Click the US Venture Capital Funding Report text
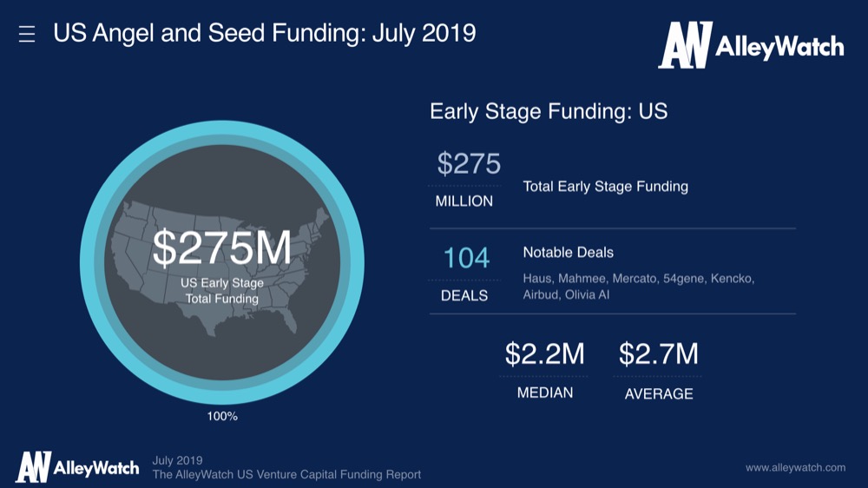This screenshot has width=868, height=488. [286, 475]
